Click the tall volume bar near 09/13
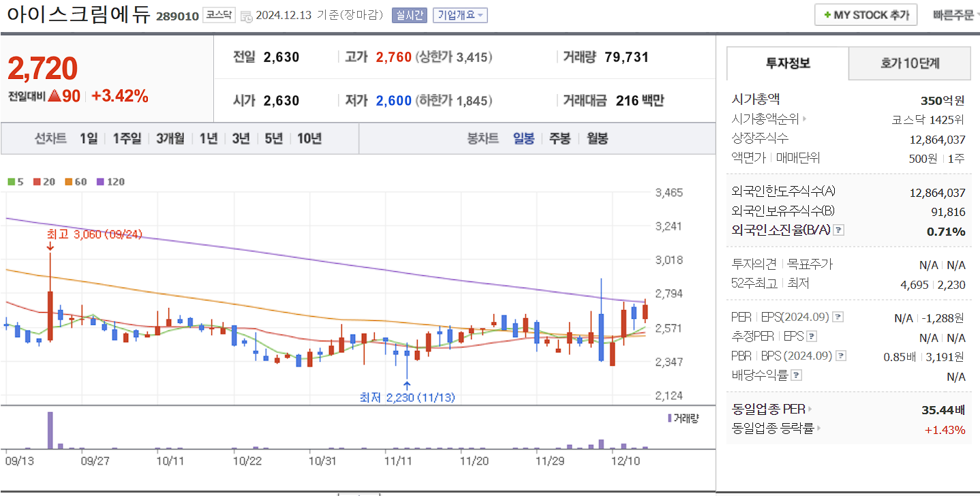 coord(50,430)
